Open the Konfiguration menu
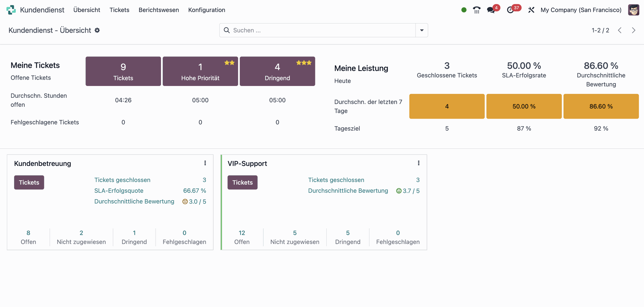Viewport: 644px width, 307px height. click(207, 10)
